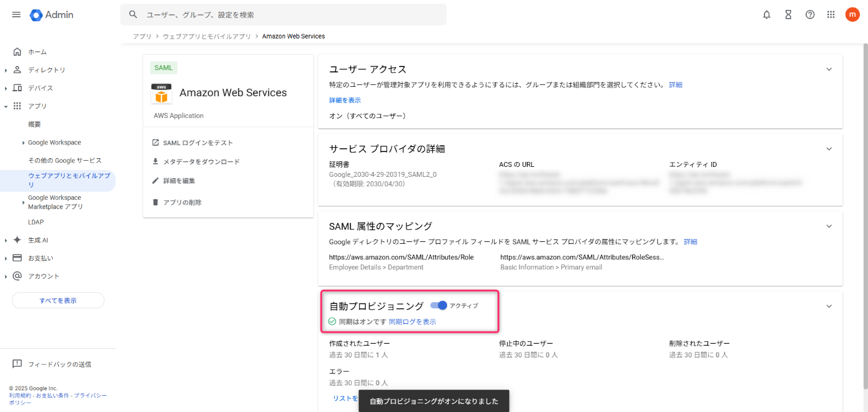Click フィードバックの送信
868x412 pixels.
60,364
